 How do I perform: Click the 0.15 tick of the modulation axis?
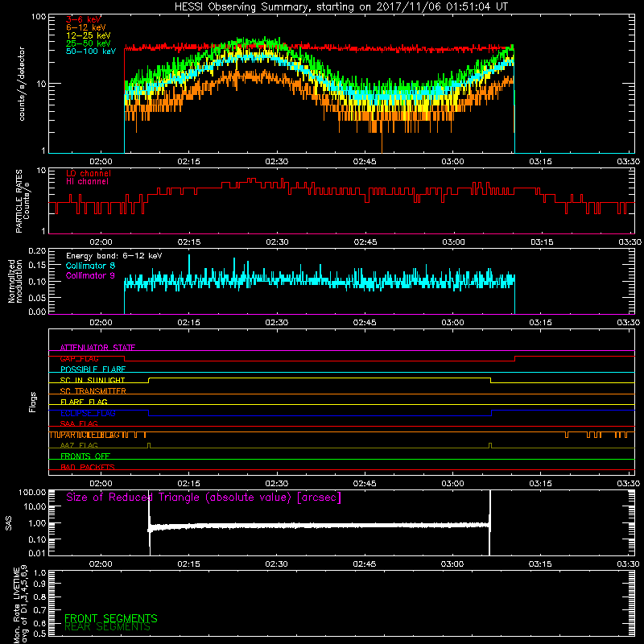pyautogui.click(x=37, y=266)
